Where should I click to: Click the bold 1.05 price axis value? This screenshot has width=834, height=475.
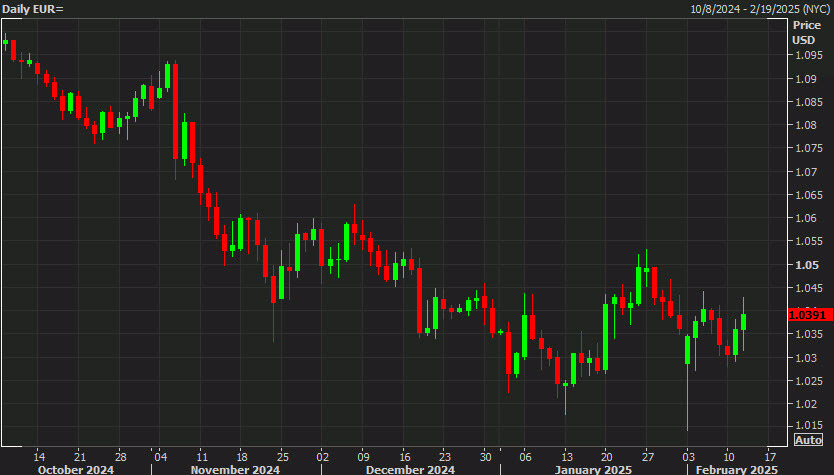(x=806, y=265)
